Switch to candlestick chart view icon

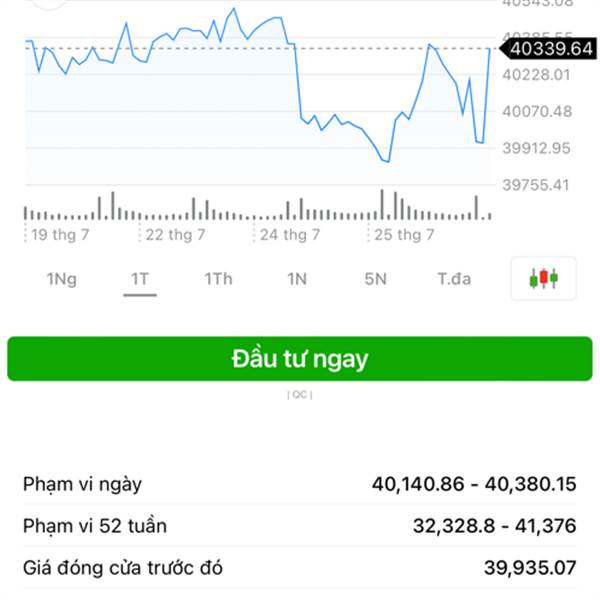pos(543,278)
